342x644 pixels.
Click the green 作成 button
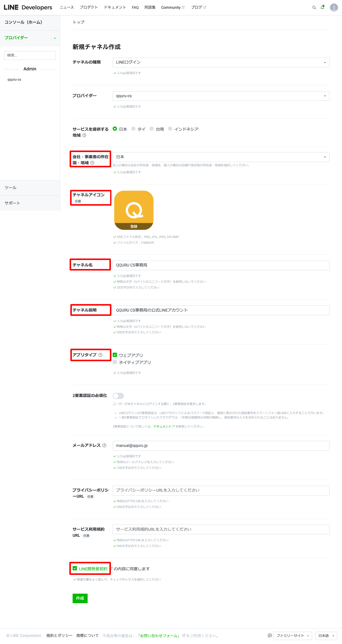click(80, 598)
